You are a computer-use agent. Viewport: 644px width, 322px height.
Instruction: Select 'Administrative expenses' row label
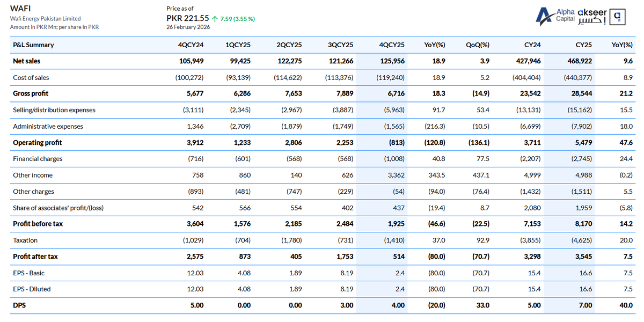(x=49, y=127)
